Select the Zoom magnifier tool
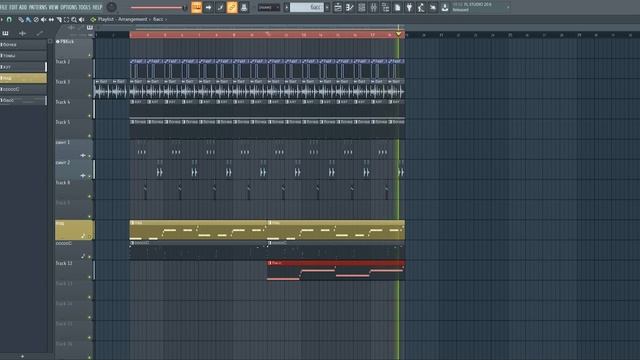The width and height of the screenshot is (640, 360). point(74,19)
